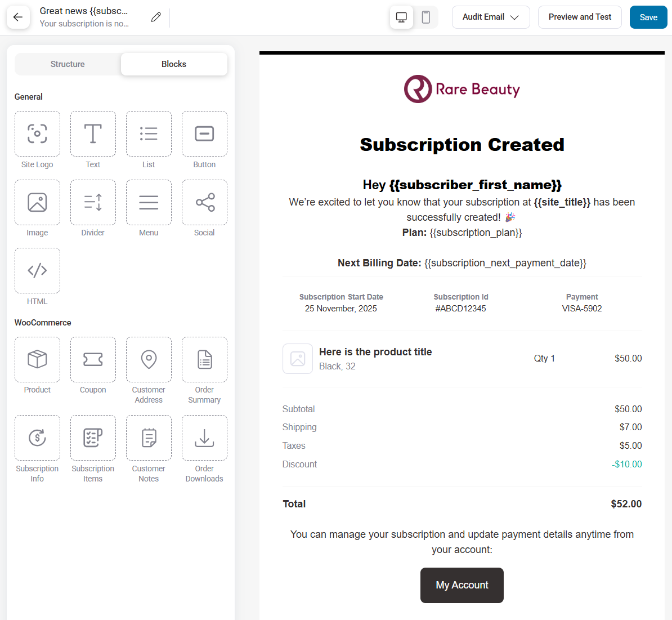
Task: Add a Coupon block
Action: click(x=93, y=359)
